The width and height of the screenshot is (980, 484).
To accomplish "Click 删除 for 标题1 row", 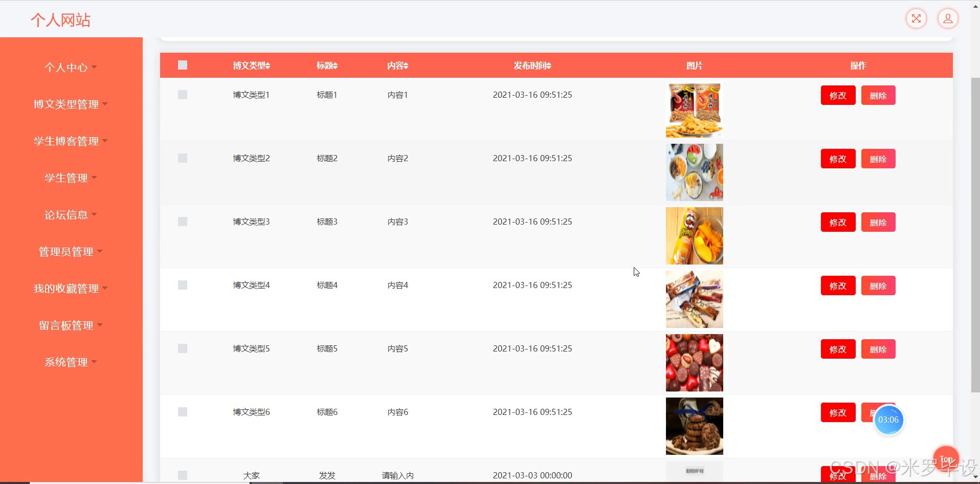I will pos(878,95).
